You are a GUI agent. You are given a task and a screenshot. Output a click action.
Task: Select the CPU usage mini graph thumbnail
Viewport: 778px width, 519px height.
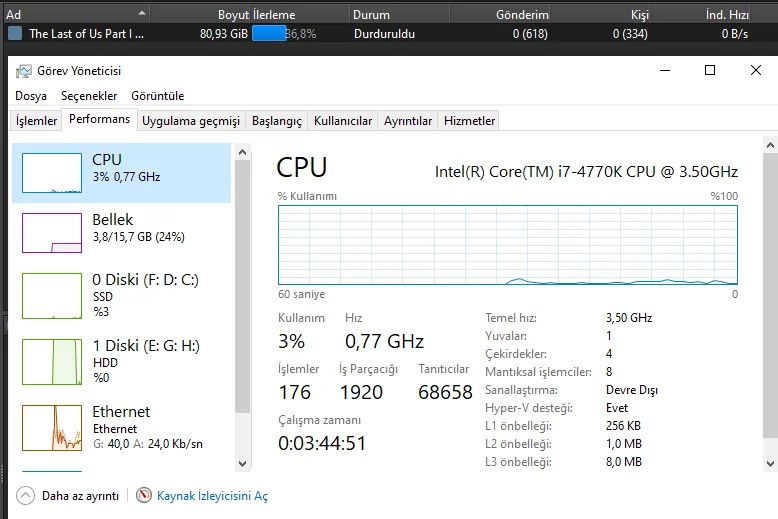52,173
